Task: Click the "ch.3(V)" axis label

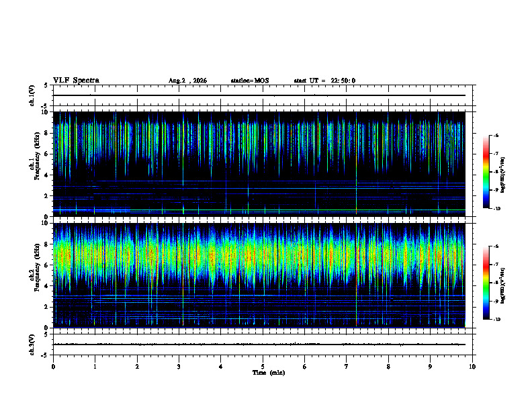Action: coord(32,345)
